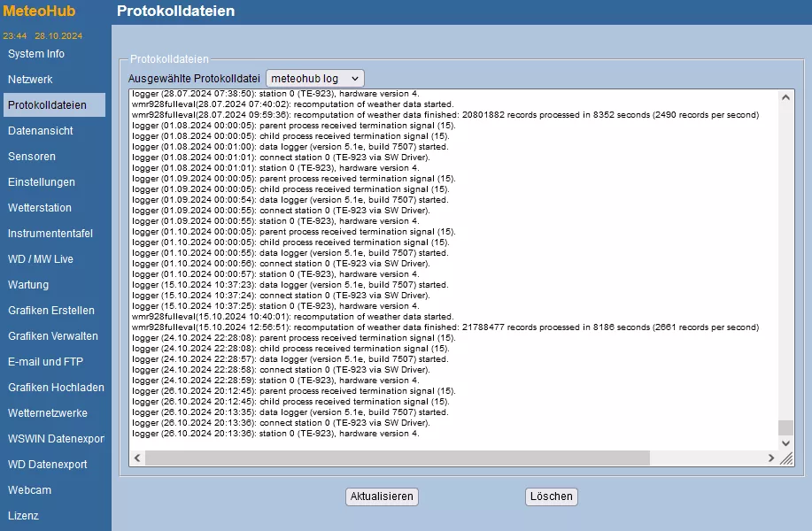Click horizontal scroll-left arrow
Viewport: 812px width, 531px height.
(137, 458)
